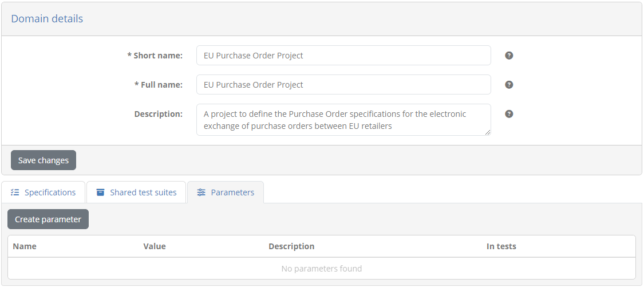The height and width of the screenshot is (287, 644).
Task: Click the Domain details panel heading
Action: [47, 18]
